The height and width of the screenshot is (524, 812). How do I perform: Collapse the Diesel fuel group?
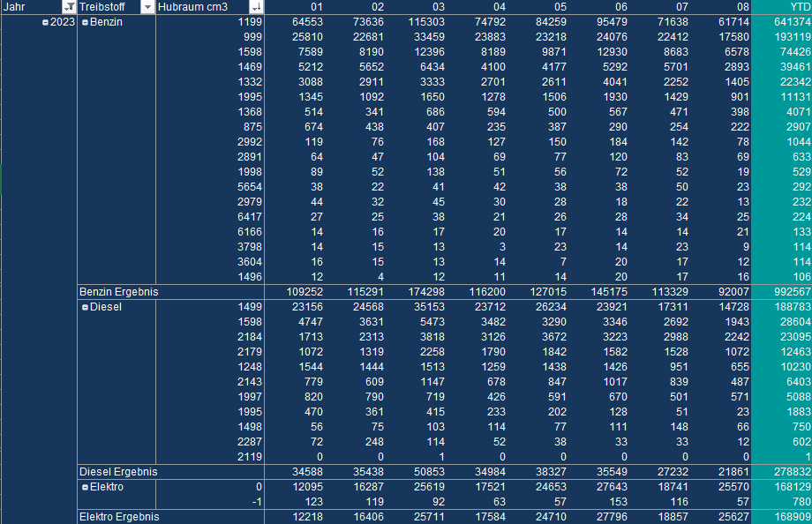pos(85,308)
